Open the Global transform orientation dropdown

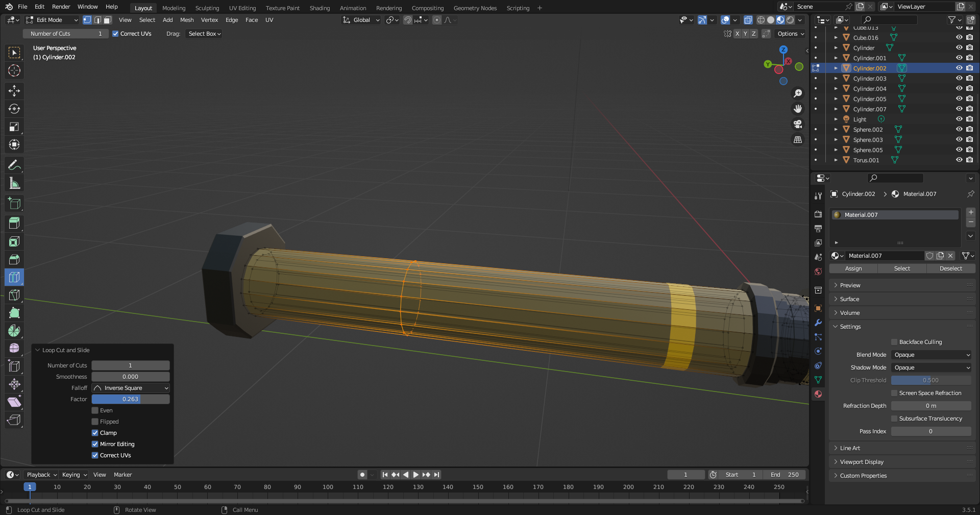click(x=361, y=20)
